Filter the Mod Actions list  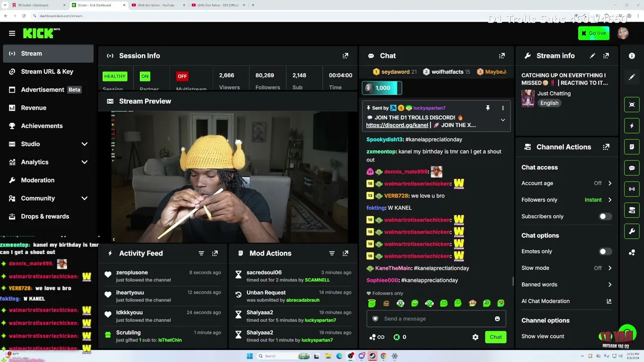pos(332,253)
